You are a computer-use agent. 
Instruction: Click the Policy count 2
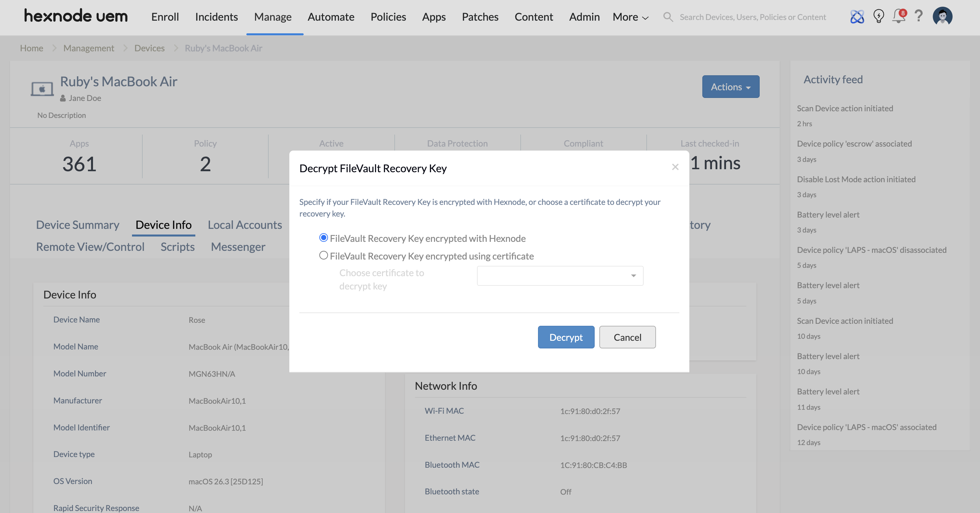coord(205,164)
